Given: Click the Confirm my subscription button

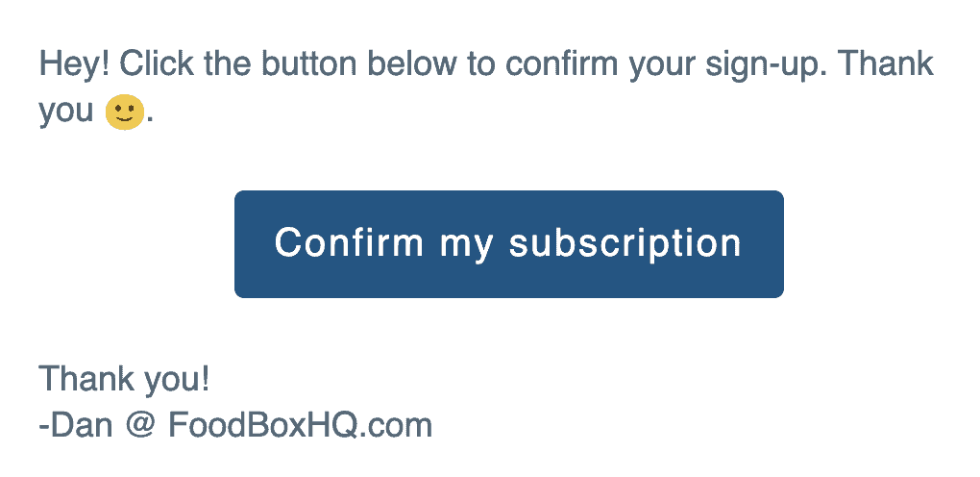Looking at the screenshot, I should pyautogui.click(x=509, y=244).
